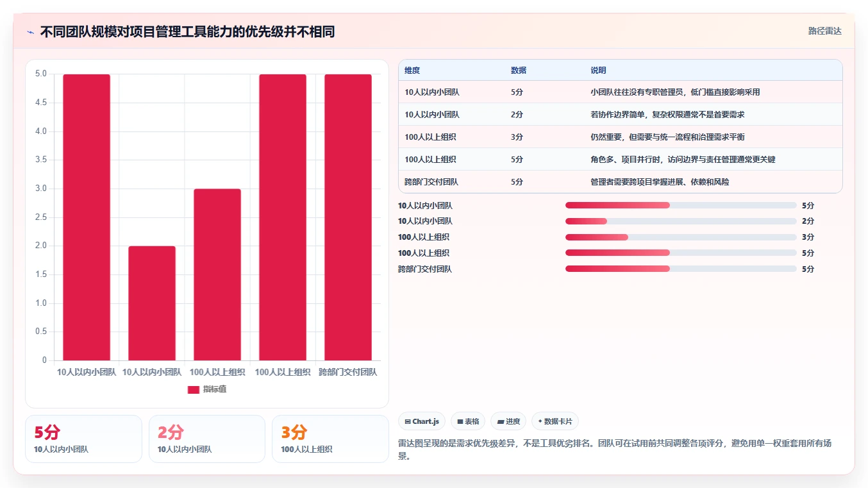The width and height of the screenshot is (868, 488).
Task: Click the 说明 column header
Action: [598, 71]
